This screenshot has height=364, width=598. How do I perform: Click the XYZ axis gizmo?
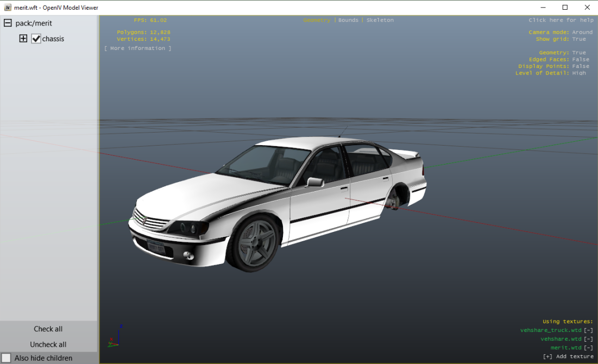click(x=115, y=336)
